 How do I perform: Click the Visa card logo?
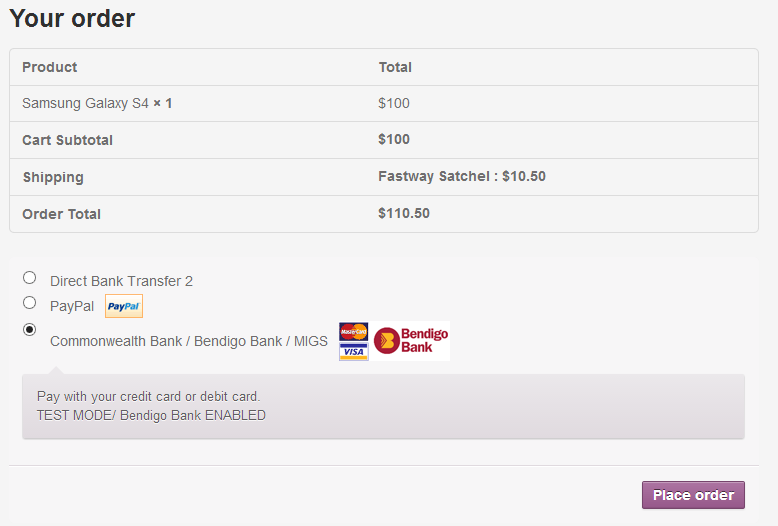[353, 351]
